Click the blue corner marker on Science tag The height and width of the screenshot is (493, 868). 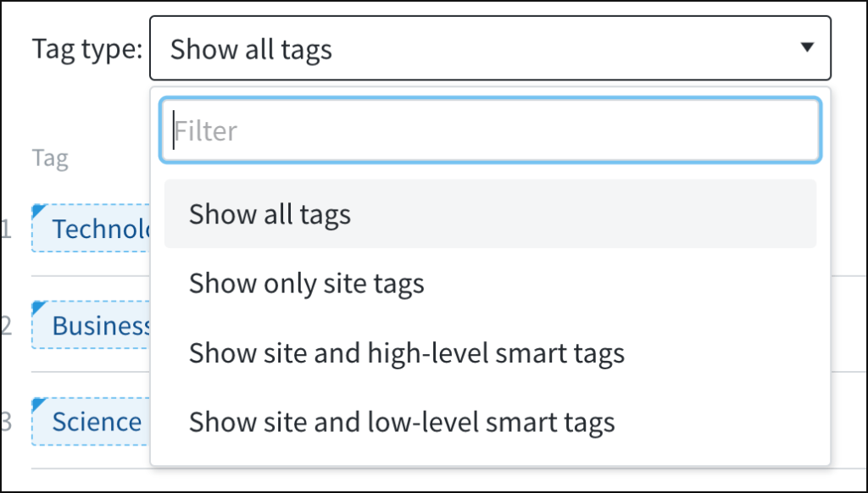(x=37, y=402)
